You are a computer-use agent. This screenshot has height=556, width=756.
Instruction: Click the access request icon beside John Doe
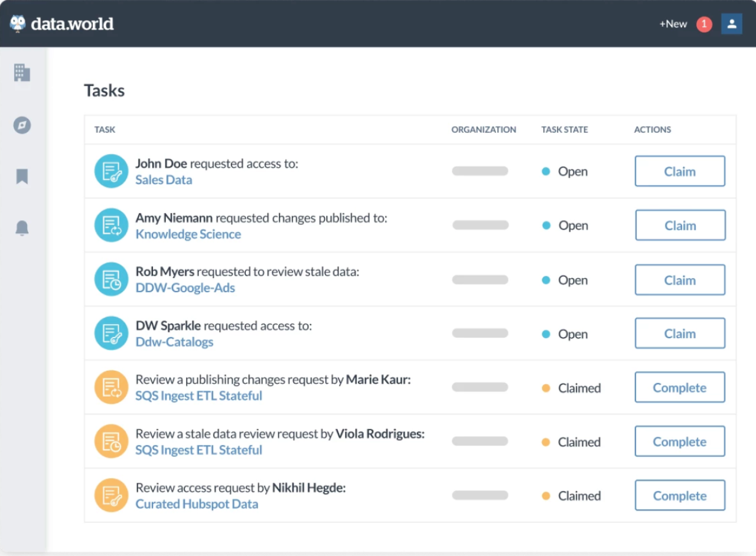pos(111,171)
